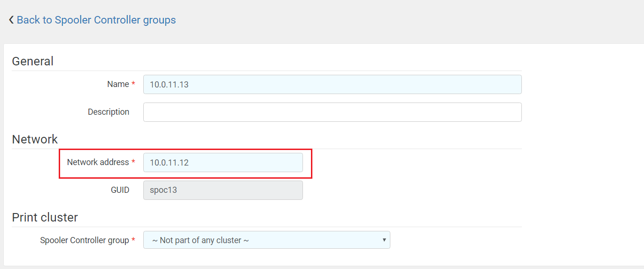The height and width of the screenshot is (269, 644).
Task: Click the dropdown arrow for cluster selection
Action: click(x=384, y=240)
